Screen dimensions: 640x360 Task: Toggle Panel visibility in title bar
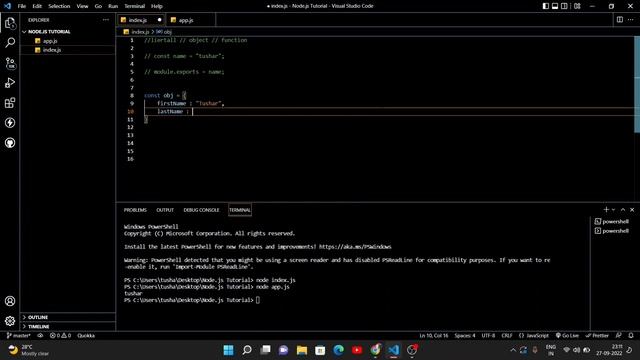pos(555,6)
